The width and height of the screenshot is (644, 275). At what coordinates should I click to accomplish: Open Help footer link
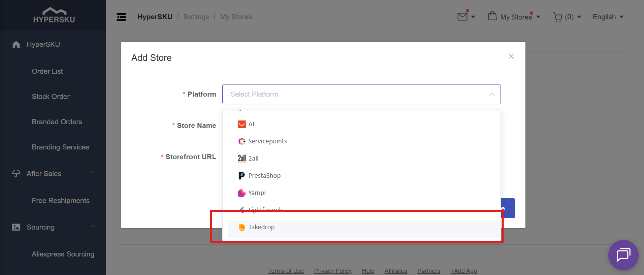tap(368, 271)
